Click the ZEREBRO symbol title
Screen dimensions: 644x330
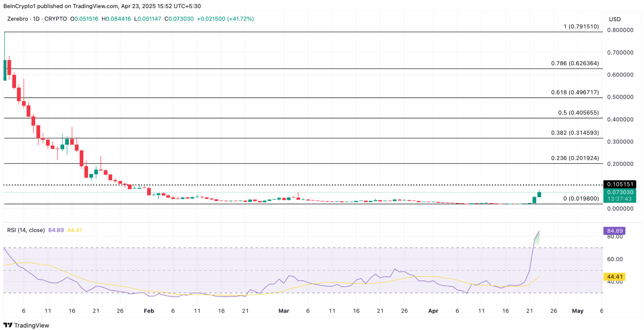[x=37, y=19]
